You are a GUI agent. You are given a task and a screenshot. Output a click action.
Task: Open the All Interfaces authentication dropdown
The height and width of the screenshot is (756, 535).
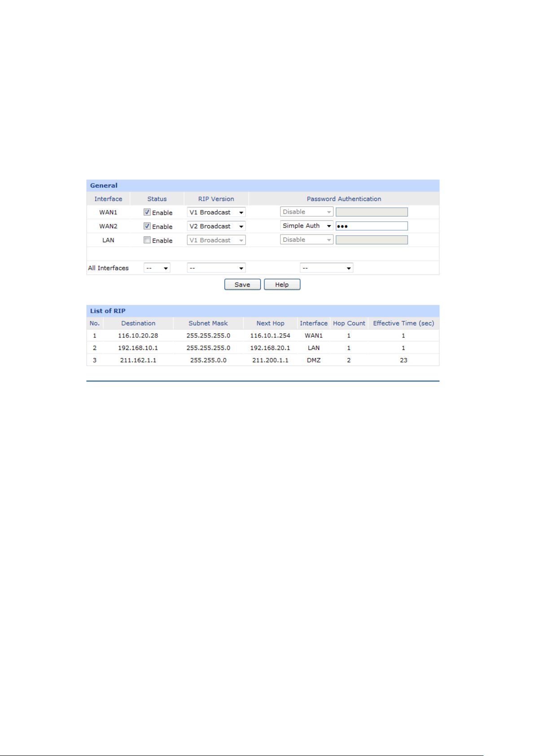pos(326,268)
